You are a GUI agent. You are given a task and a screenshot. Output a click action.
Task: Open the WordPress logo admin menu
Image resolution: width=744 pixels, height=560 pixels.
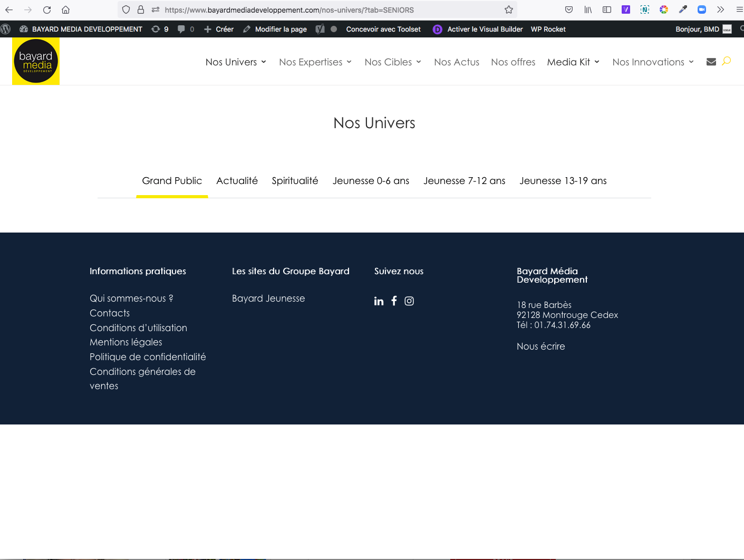pyautogui.click(x=6, y=29)
